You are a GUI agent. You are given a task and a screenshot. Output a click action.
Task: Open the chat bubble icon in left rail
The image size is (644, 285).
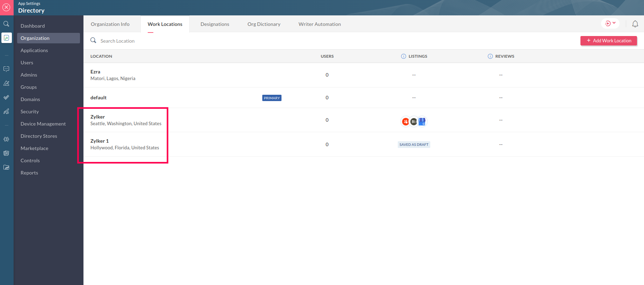pyautogui.click(x=7, y=69)
